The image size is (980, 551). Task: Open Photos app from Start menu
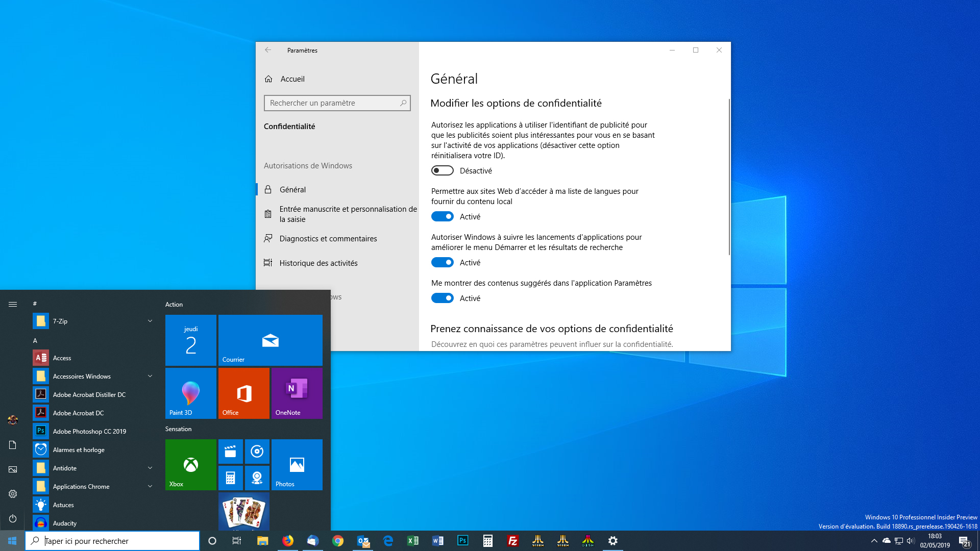[297, 464]
